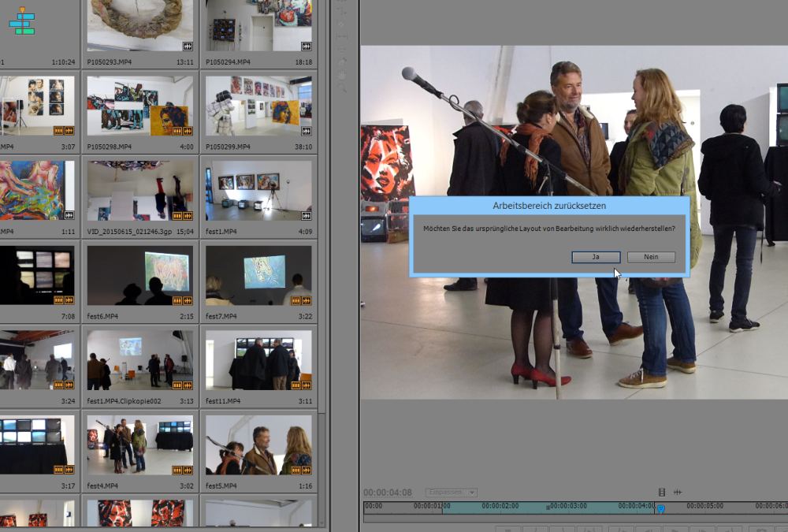Open the Einpassen zoom level dropdown

click(x=452, y=493)
